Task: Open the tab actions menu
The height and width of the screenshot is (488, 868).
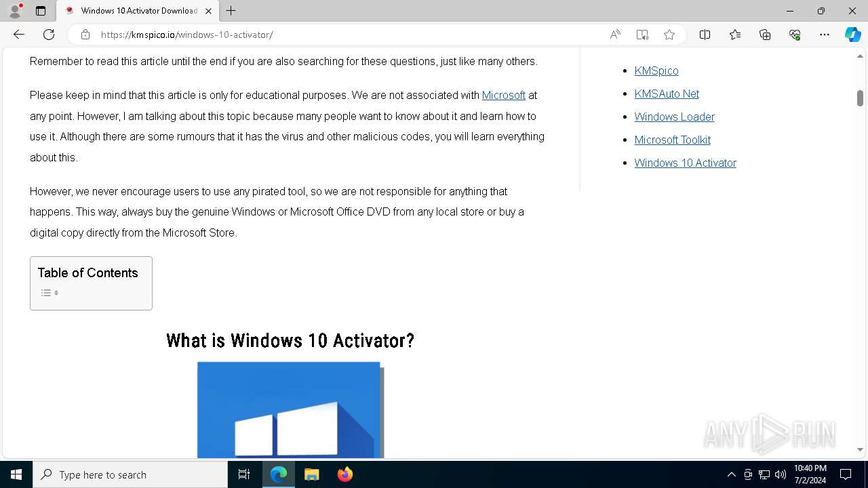Action: pyautogui.click(x=41, y=11)
